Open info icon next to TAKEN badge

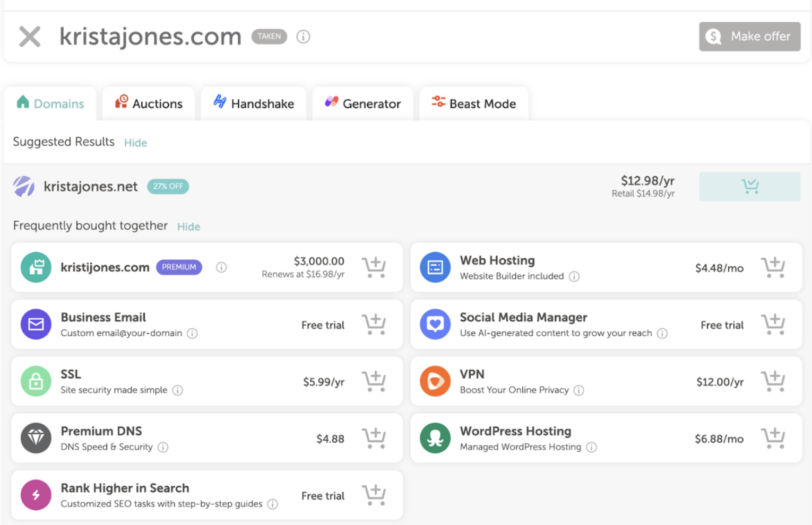303,37
